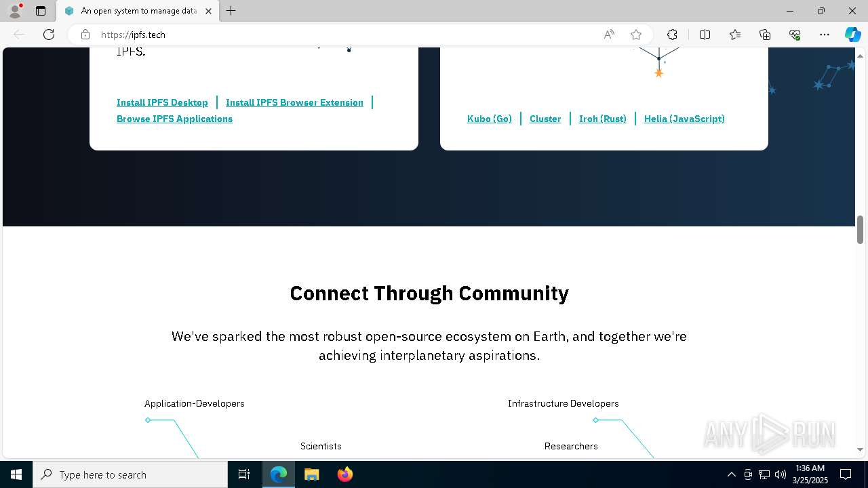Refresh the ipfs.tech page
Image resolution: width=868 pixels, height=488 pixels.
[49, 35]
